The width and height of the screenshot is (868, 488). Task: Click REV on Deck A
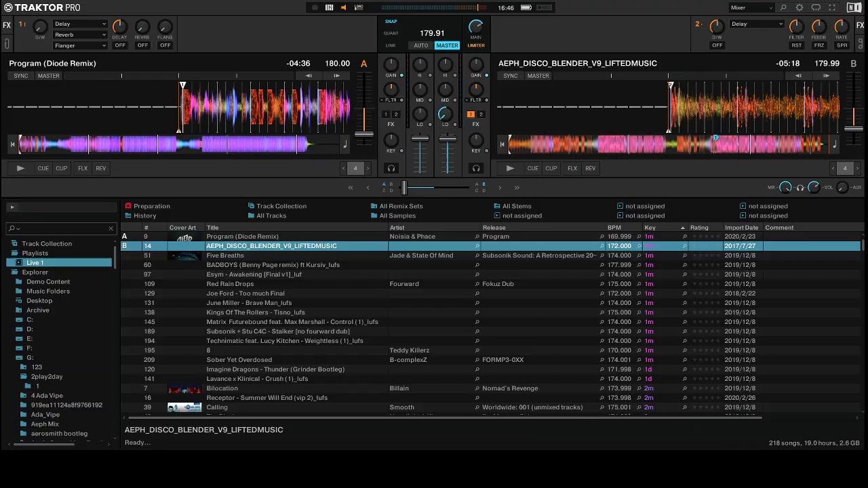click(x=100, y=168)
